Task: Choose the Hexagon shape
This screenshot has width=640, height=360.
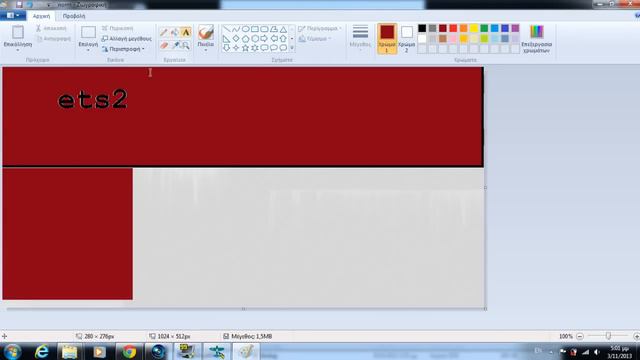Action: coord(255,38)
